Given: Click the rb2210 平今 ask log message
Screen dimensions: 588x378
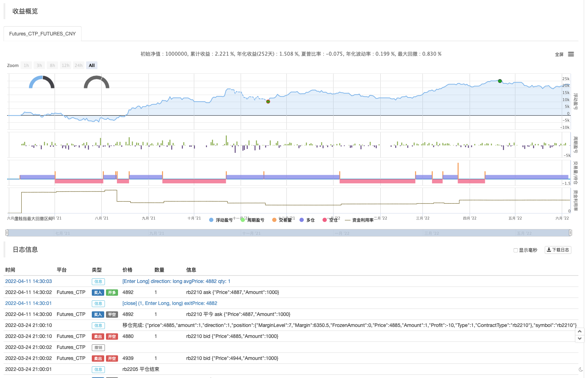Looking at the screenshot, I should [238, 314].
